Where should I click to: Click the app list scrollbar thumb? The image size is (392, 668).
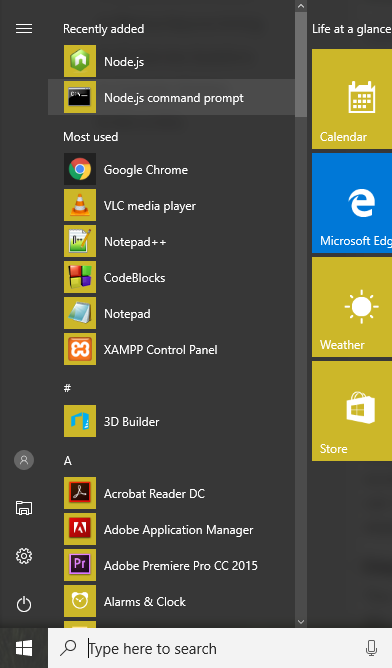[301, 64]
